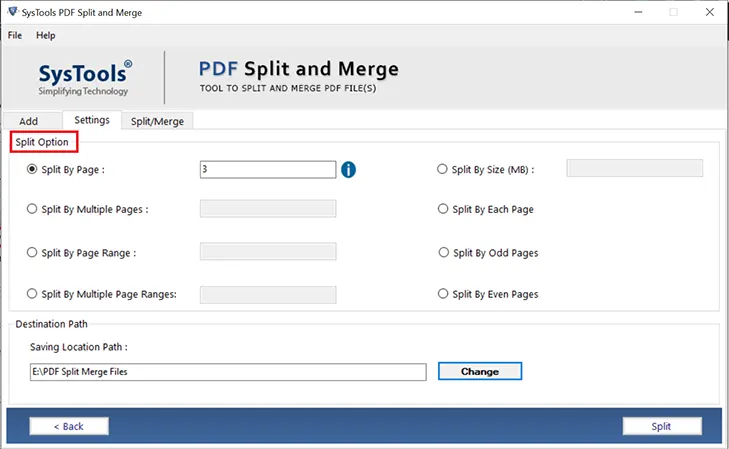Viewport: 729px width, 449px height.
Task: Choose Split By Each Page
Action: tap(443, 209)
